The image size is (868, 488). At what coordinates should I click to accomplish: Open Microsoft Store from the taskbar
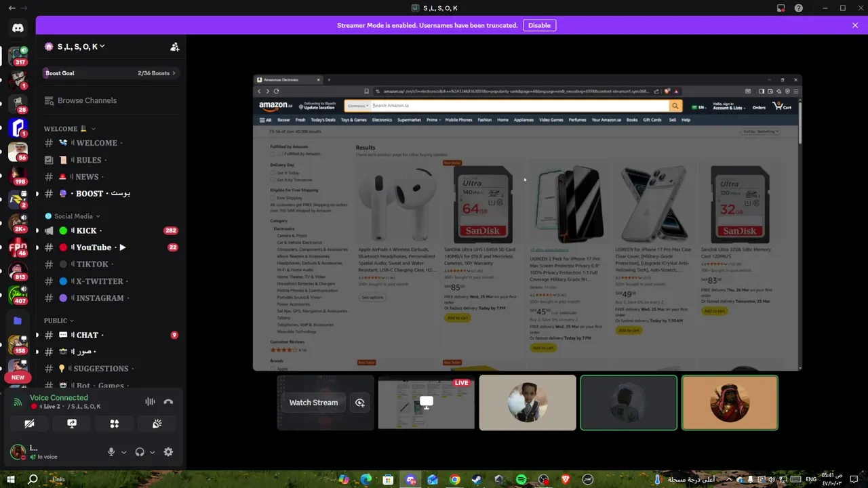[388, 479]
